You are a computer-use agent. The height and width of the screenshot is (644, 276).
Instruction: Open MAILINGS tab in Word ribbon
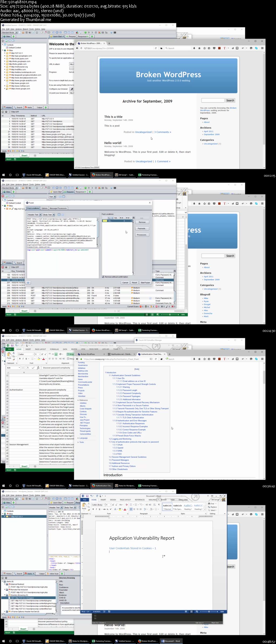coord(153,500)
